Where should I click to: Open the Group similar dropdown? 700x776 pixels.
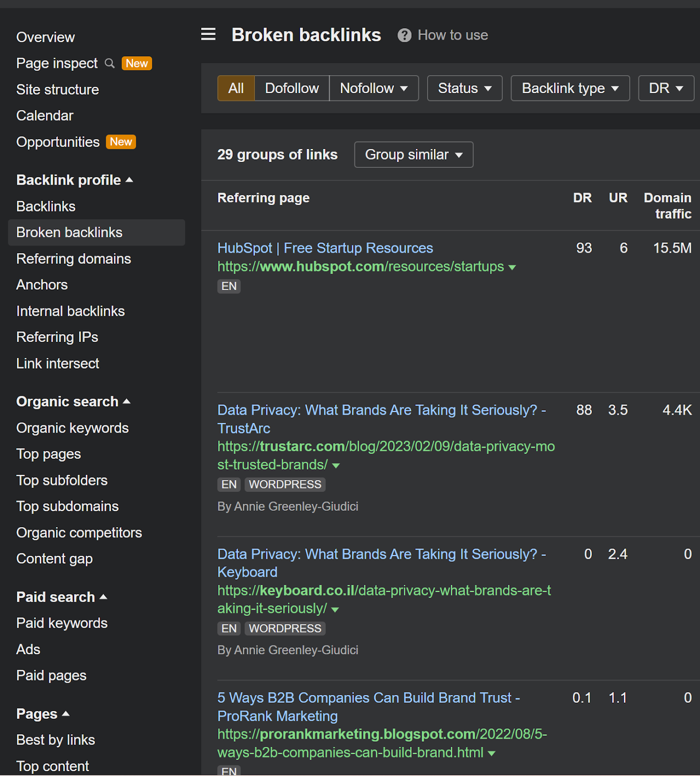coord(414,155)
